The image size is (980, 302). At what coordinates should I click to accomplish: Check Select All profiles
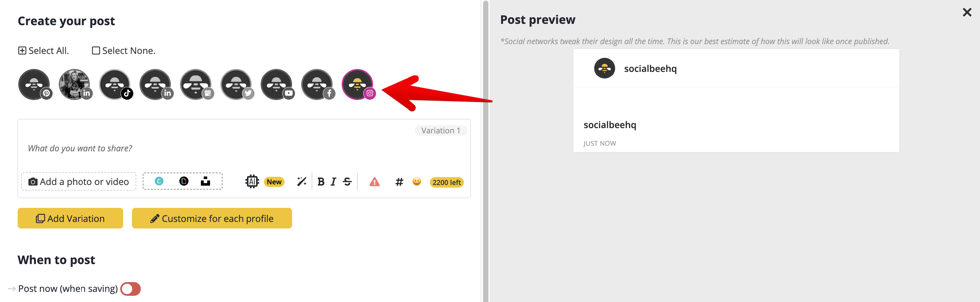(x=43, y=51)
